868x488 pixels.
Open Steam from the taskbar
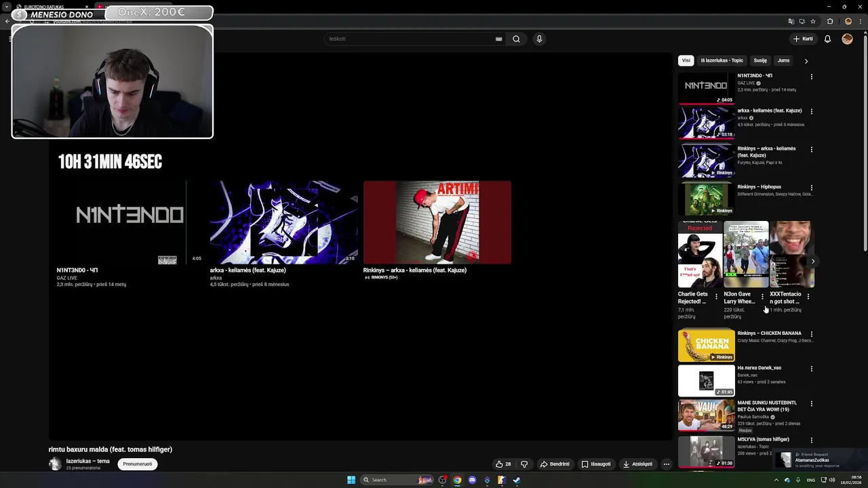coord(516,480)
